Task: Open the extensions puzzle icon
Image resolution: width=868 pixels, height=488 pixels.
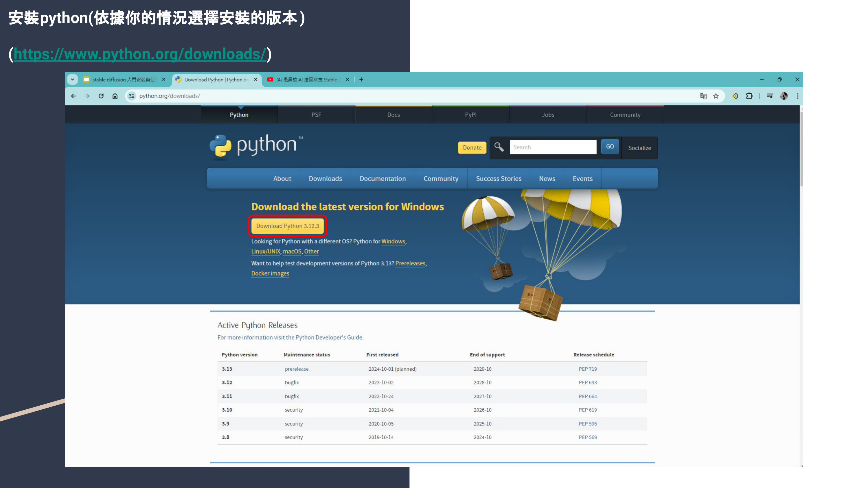Action: pyautogui.click(x=749, y=96)
